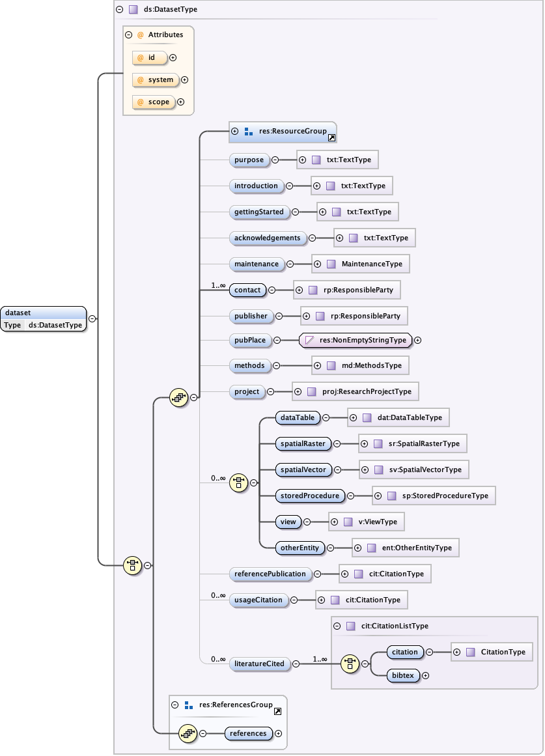Click the sequence compositor icon next to dataset

point(133,565)
